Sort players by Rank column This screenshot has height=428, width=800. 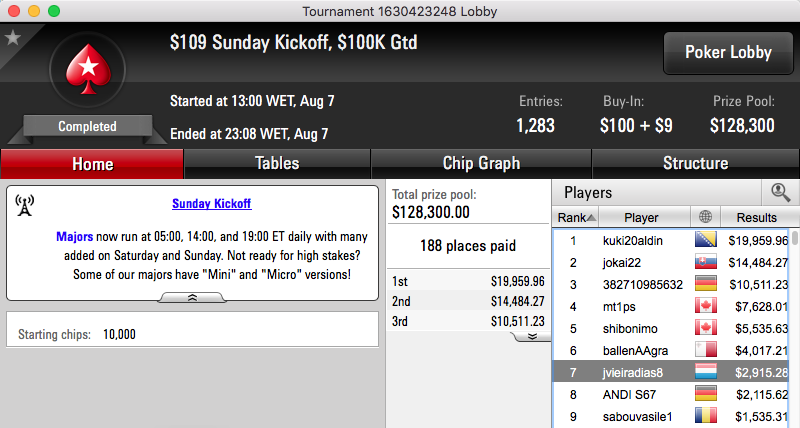tap(576, 217)
